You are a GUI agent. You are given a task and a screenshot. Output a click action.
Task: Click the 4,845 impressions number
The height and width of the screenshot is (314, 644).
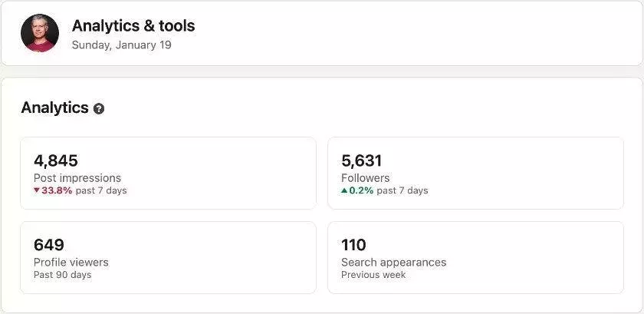point(55,160)
